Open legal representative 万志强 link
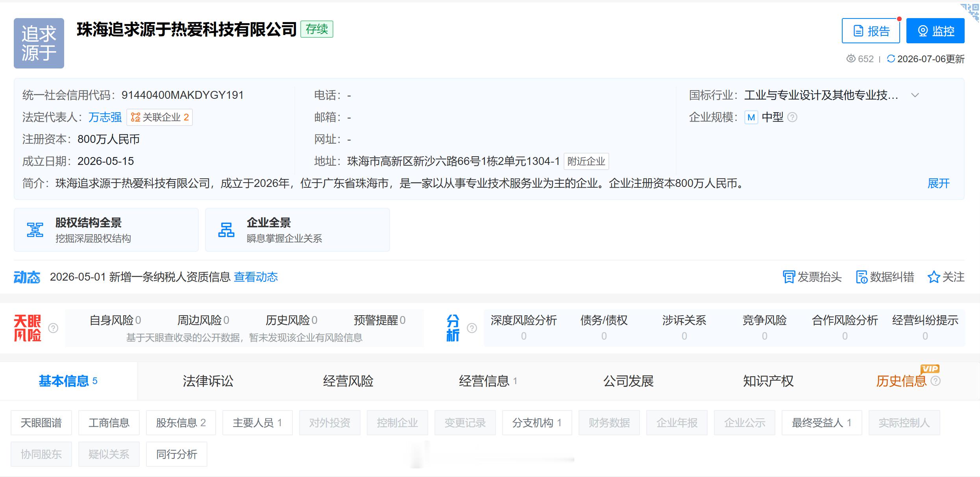Image resolution: width=980 pixels, height=477 pixels. 105,117
